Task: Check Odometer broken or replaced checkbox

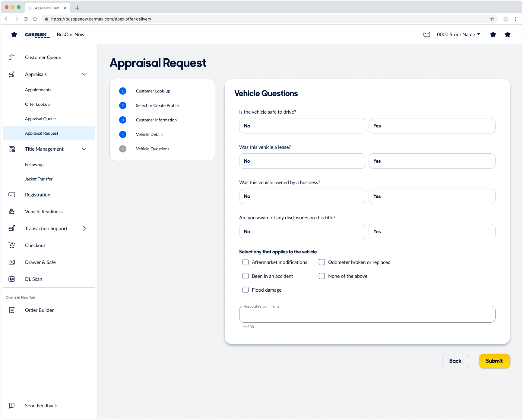Action: (322, 262)
